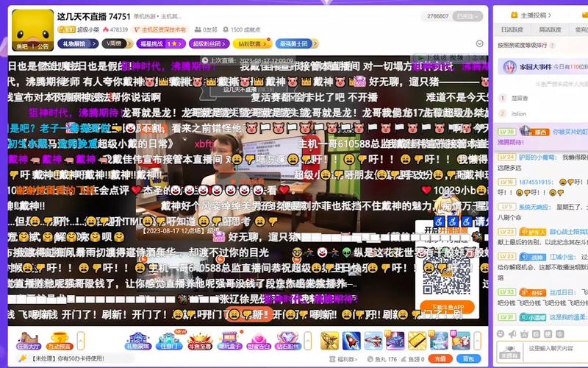Expand arrow next to 钻石粉丝
The height and width of the screenshot is (368, 588).
(x=307, y=341)
